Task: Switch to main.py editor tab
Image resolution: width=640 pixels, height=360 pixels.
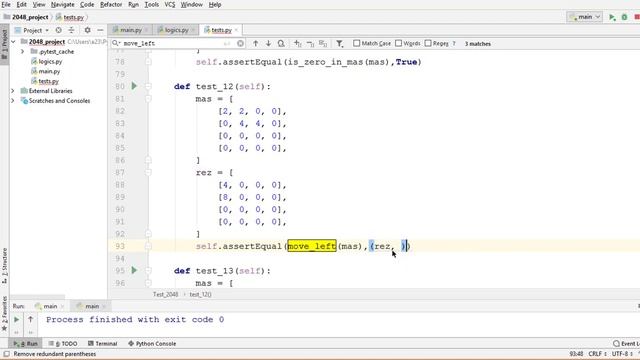Action: point(130,30)
